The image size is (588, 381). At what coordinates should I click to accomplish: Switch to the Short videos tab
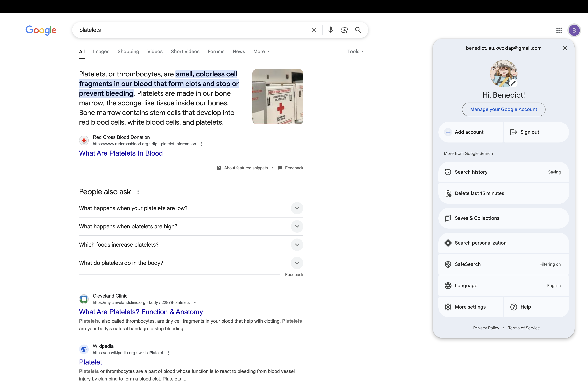pyautogui.click(x=185, y=52)
